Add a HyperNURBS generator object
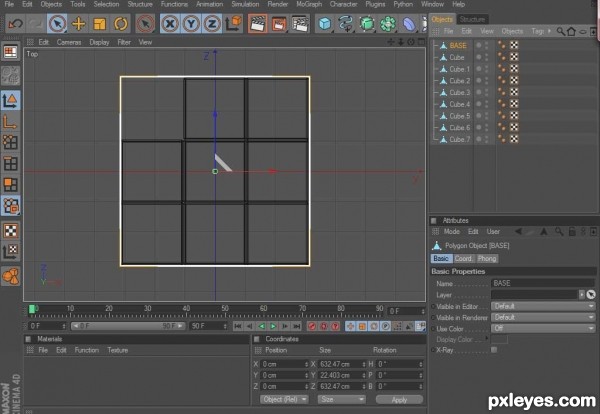 pos(367,24)
